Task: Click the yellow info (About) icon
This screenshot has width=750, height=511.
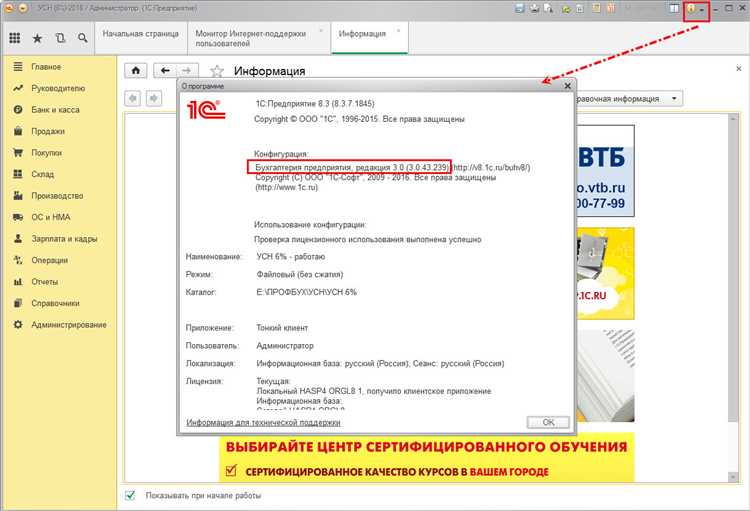Action: (691, 9)
